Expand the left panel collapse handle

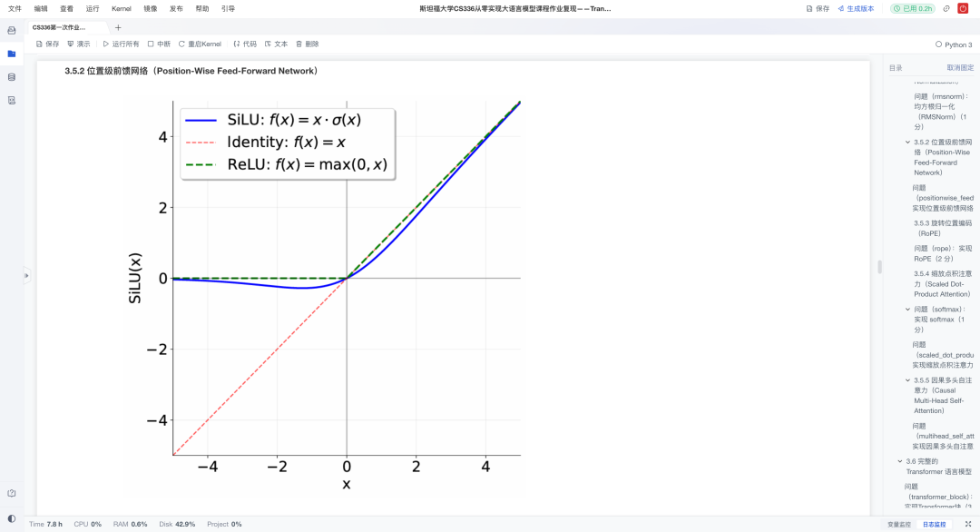tap(26, 275)
